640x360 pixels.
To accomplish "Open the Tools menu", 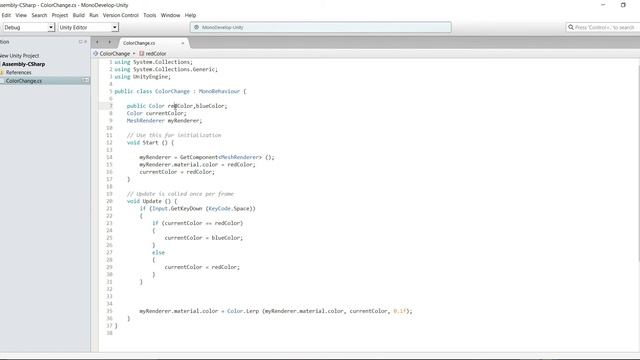I will point(149,15).
